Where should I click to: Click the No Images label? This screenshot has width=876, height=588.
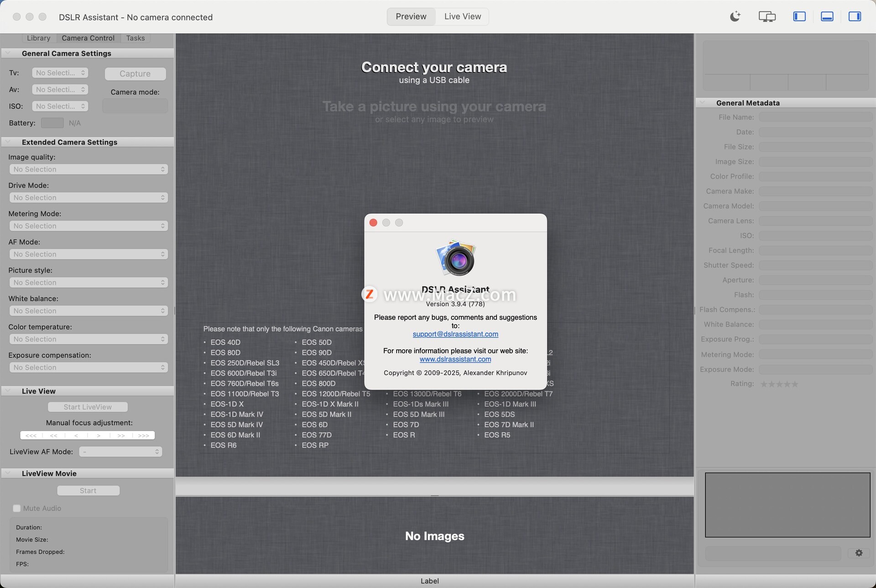(434, 536)
